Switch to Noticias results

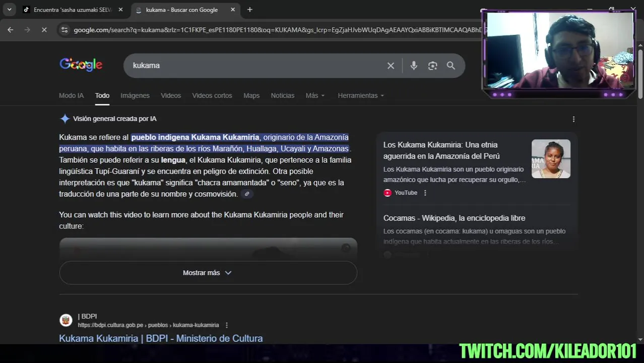pyautogui.click(x=283, y=95)
